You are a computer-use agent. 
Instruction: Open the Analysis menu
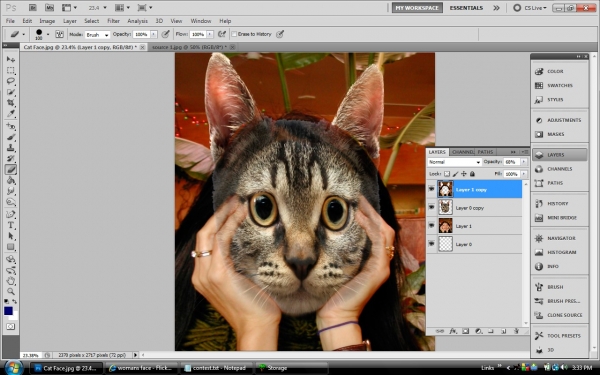pos(137,21)
